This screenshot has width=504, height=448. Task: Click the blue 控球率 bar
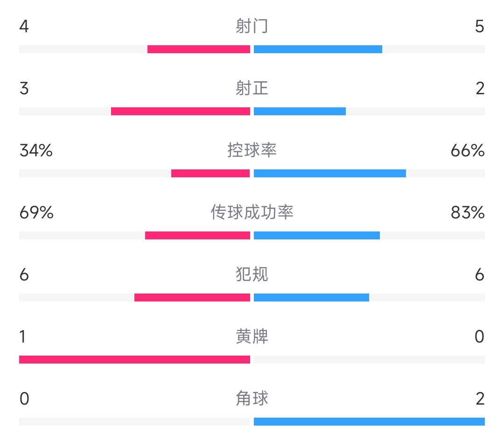pyautogui.click(x=330, y=173)
